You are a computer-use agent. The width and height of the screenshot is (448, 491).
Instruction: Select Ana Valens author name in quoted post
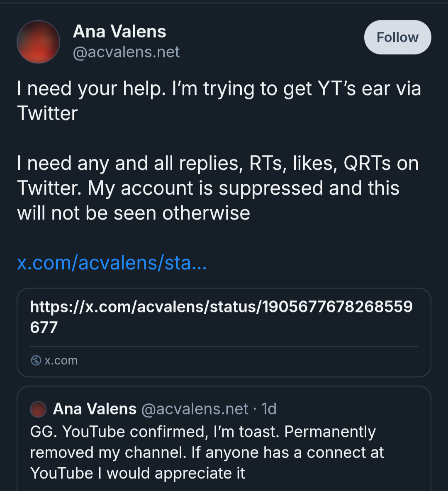click(95, 409)
